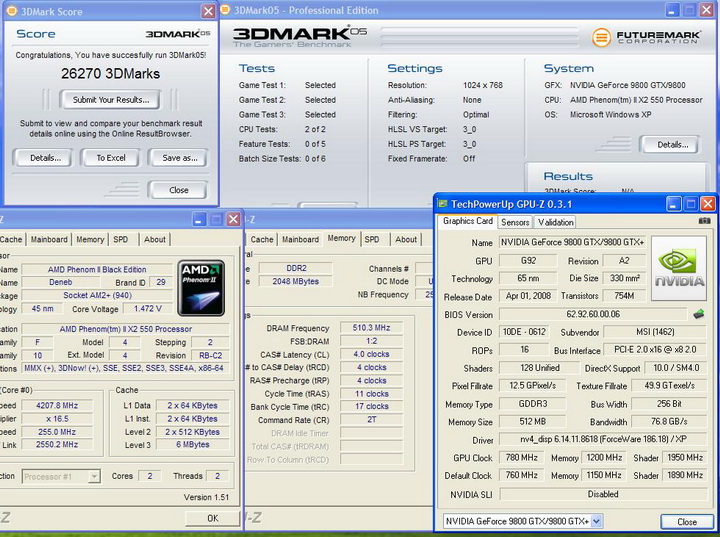Click the Core Voltage 1.472 V value
This screenshot has height=537, width=720.
(x=147, y=309)
